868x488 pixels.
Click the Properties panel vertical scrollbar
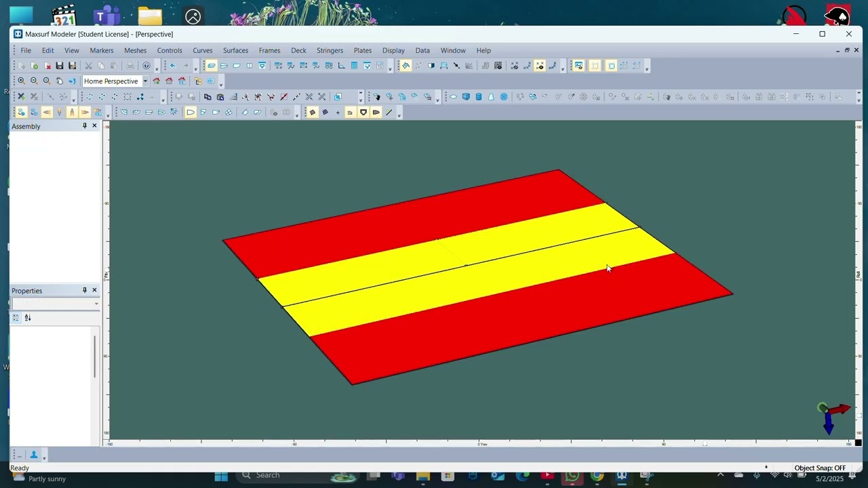pos(95,356)
